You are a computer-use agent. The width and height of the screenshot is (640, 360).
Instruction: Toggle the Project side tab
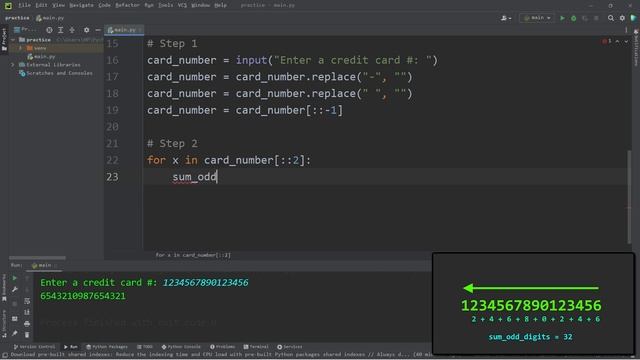(4, 39)
